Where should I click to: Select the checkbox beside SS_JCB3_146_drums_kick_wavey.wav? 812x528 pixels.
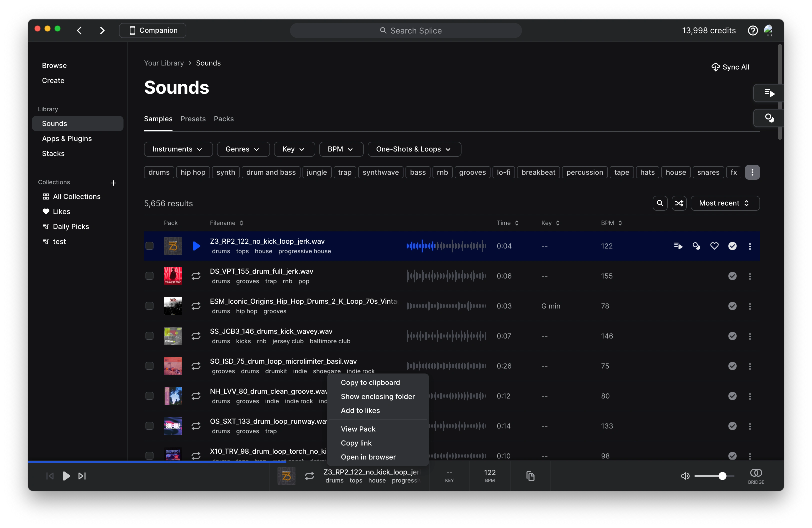(149, 336)
